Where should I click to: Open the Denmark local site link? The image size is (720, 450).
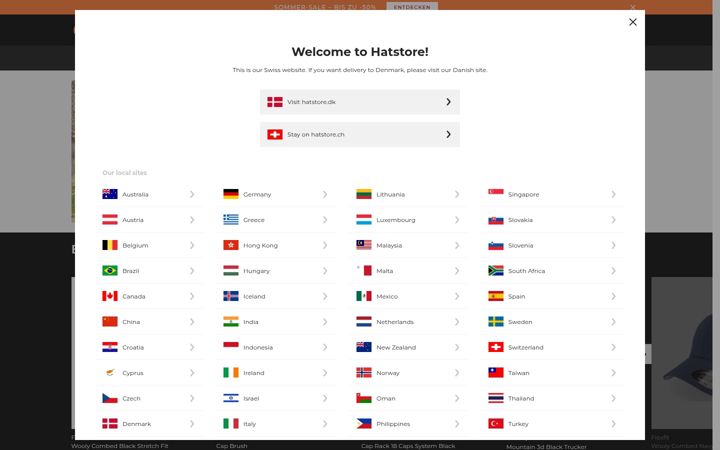[149, 424]
